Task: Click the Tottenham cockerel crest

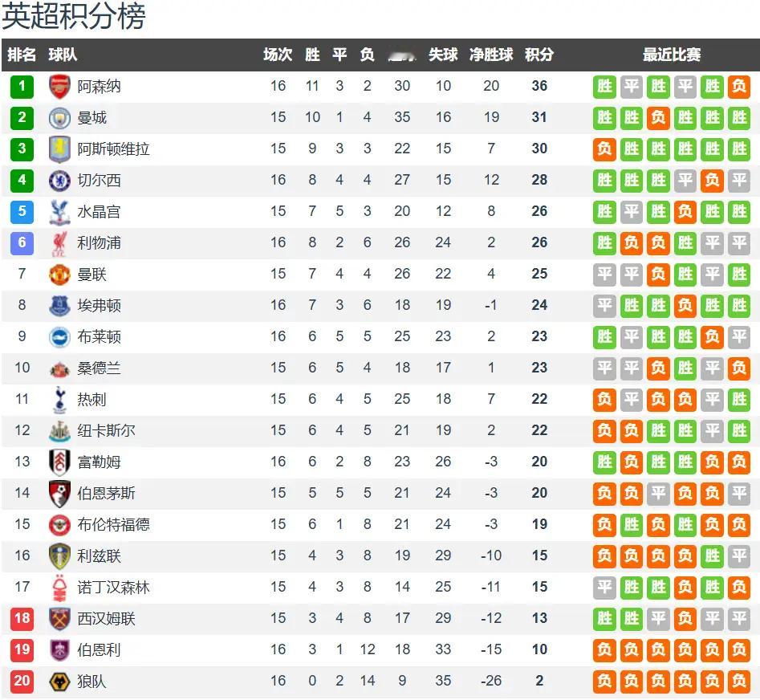Action: 59,400
